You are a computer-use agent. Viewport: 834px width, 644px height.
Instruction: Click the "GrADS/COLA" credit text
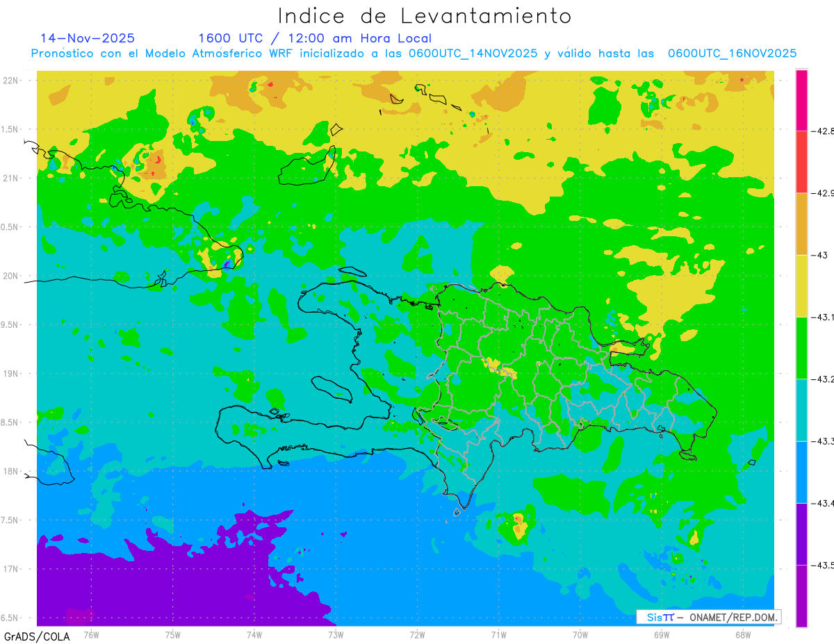pyautogui.click(x=37, y=636)
